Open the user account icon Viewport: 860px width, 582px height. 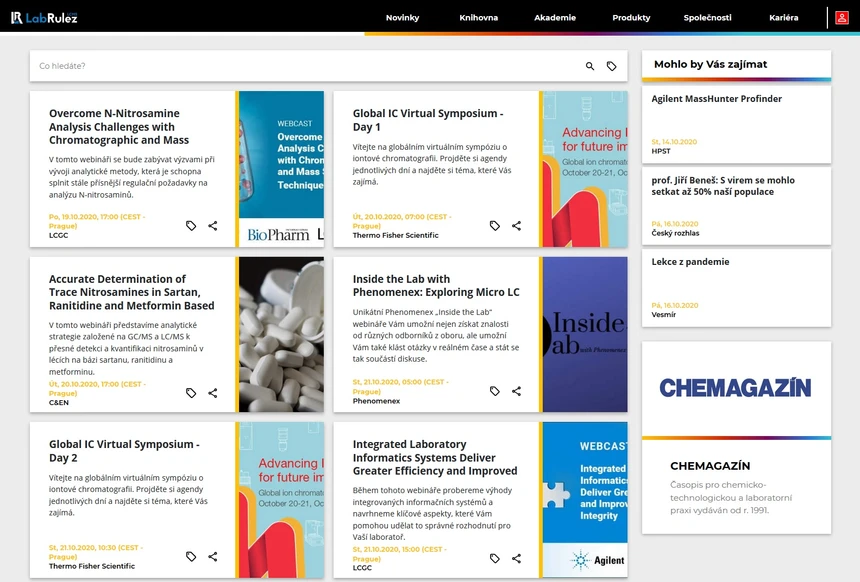pyautogui.click(x=841, y=18)
